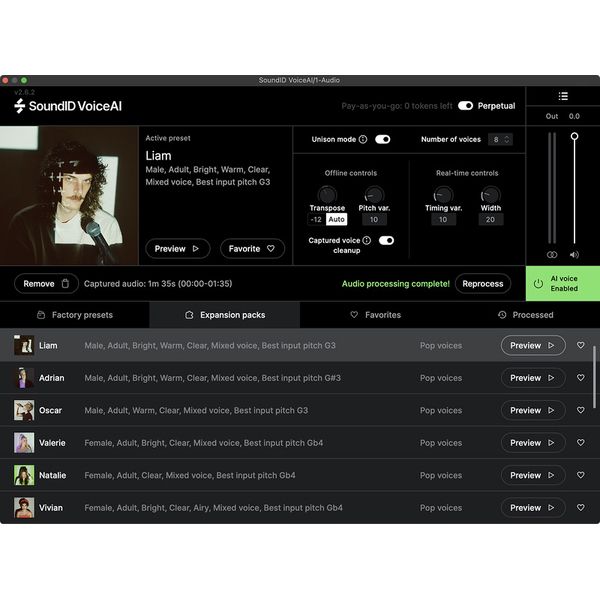Click Oscar's "Pop voices" label
This screenshot has width=600, height=600.
coord(441,410)
